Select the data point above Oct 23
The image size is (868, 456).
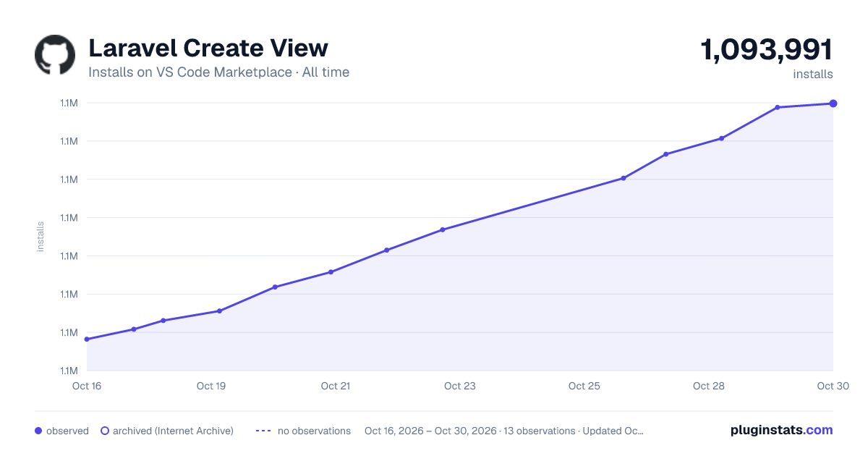coord(443,229)
